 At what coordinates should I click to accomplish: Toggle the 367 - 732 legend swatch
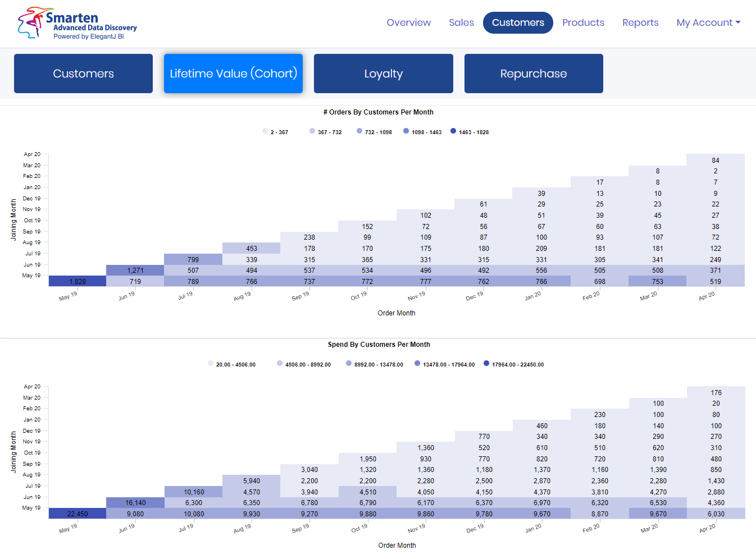(312, 131)
